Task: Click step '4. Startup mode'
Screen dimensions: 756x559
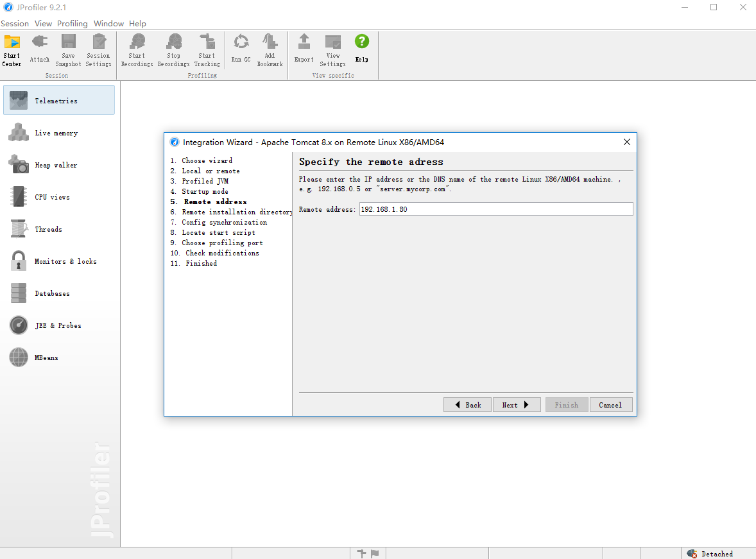Action: (200, 191)
